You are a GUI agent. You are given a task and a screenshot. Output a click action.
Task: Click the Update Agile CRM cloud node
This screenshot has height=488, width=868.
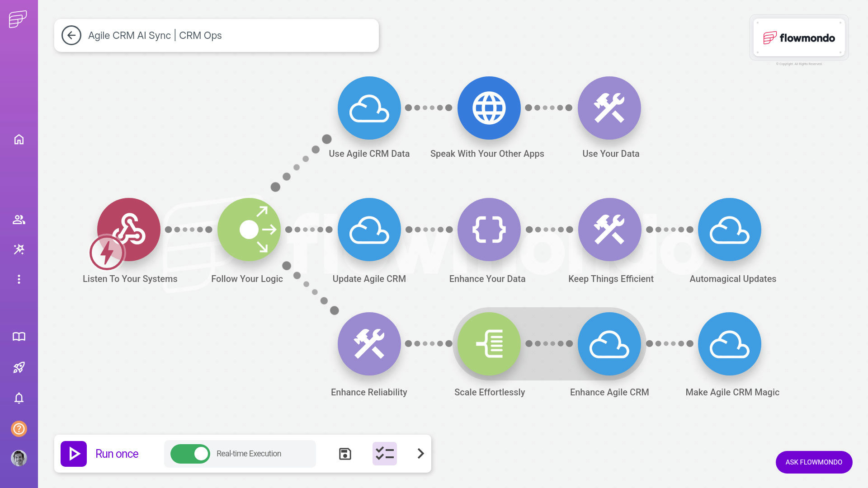pyautogui.click(x=369, y=229)
